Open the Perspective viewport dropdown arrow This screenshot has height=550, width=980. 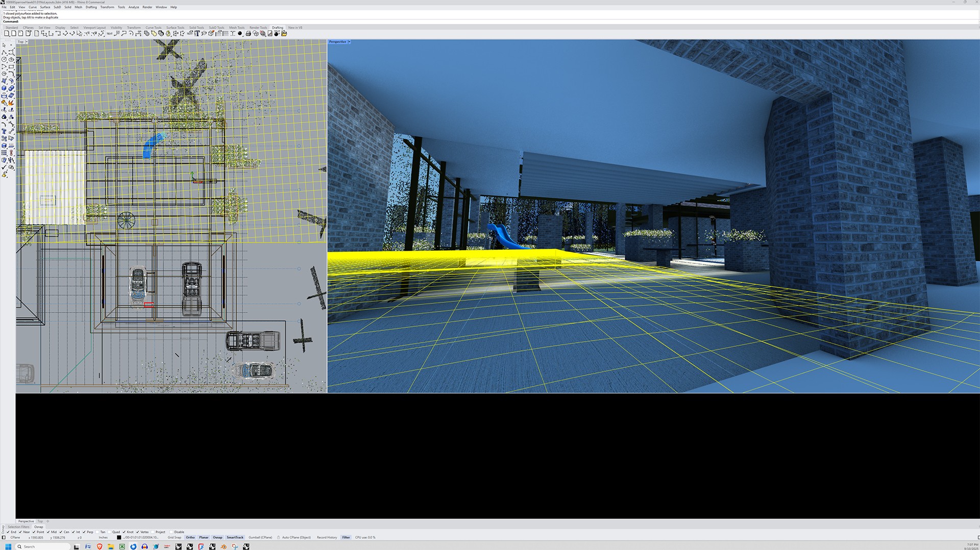(x=349, y=42)
